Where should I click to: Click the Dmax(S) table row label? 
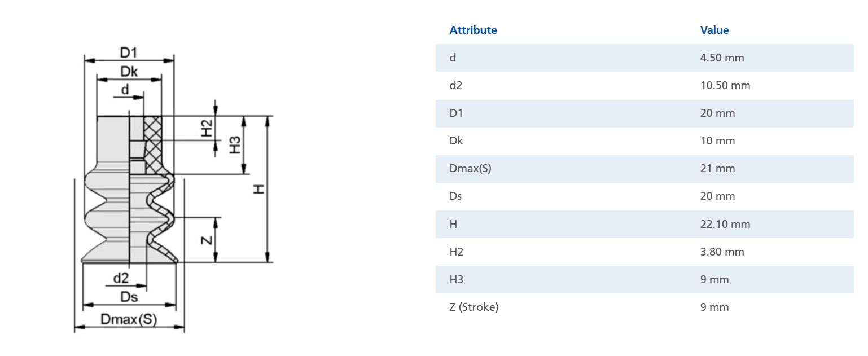(470, 168)
